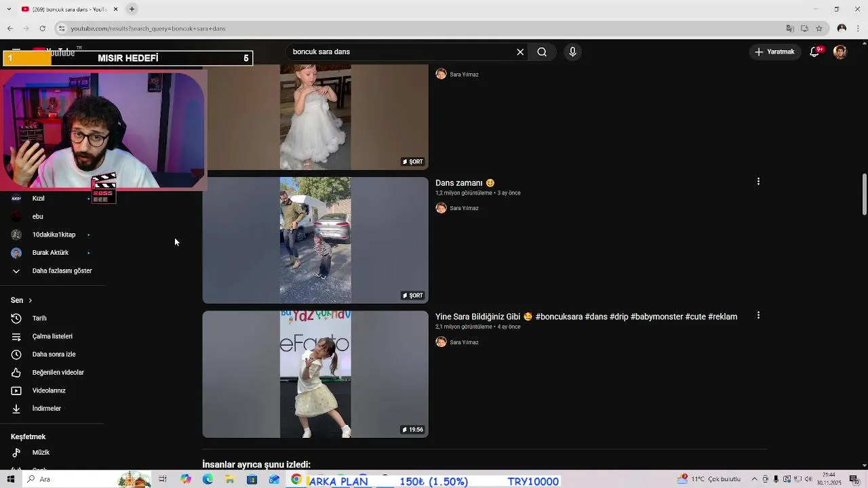Open the Windows Start menu
The width and height of the screenshot is (868, 488).
click(x=10, y=479)
